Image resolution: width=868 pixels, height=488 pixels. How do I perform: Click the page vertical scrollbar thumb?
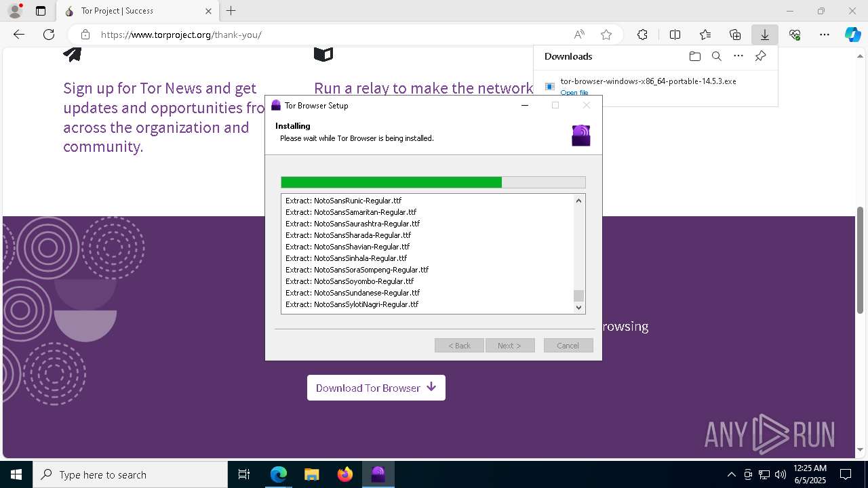[860, 259]
